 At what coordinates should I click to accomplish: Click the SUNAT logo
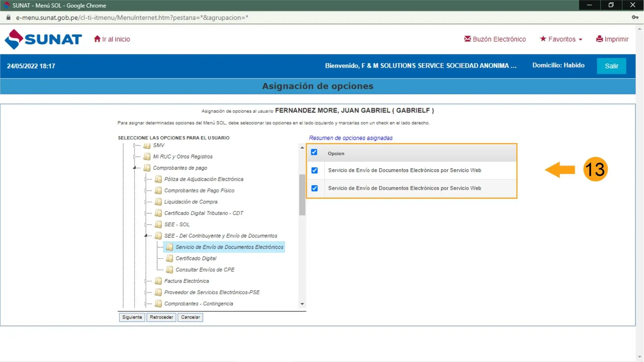(43, 39)
